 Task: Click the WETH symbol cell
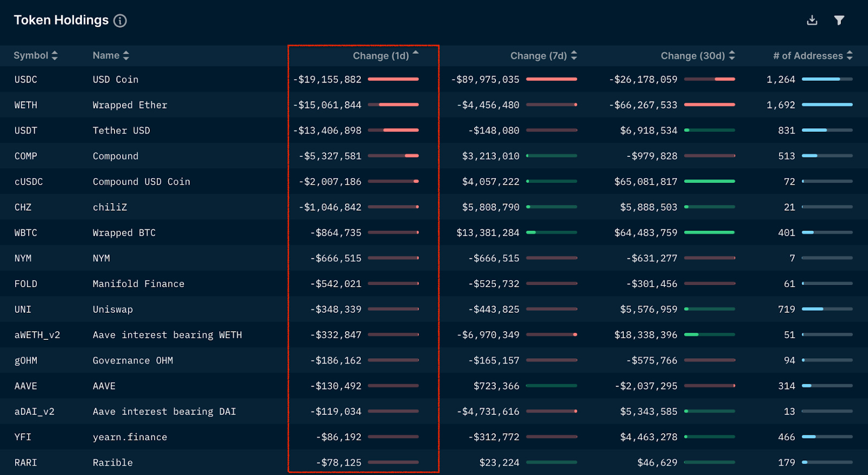tap(25, 105)
